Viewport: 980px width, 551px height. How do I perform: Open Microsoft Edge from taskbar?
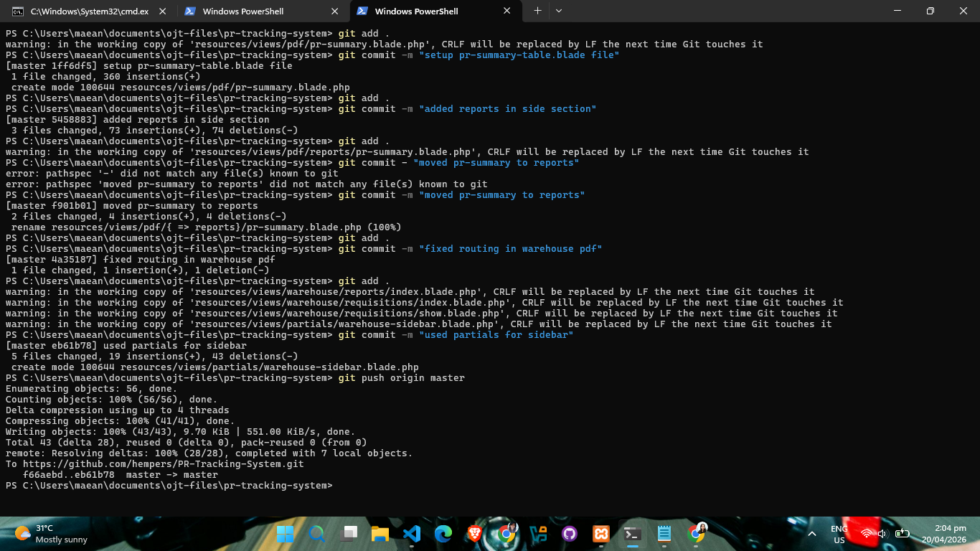[x=443, y=534]
